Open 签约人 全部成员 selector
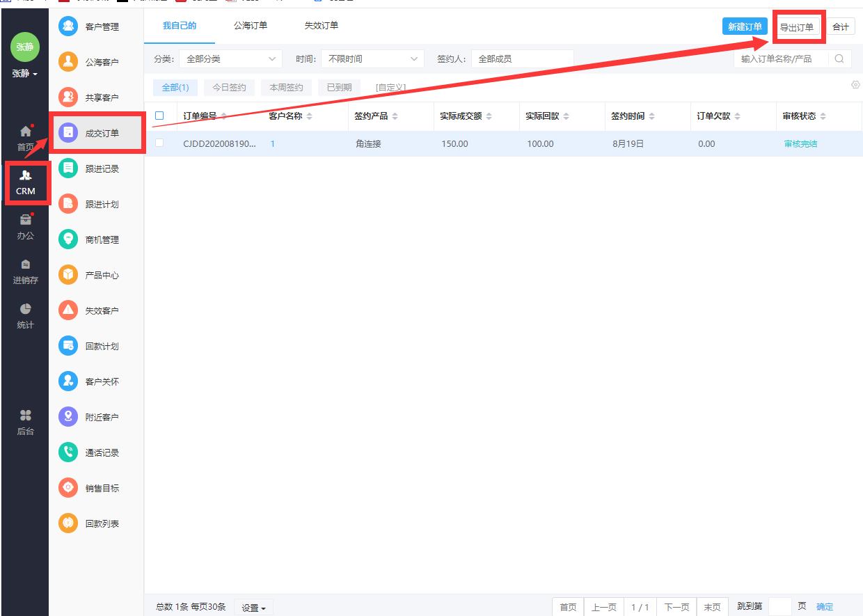The image size is (863, 616). click(x=522, y=59)
